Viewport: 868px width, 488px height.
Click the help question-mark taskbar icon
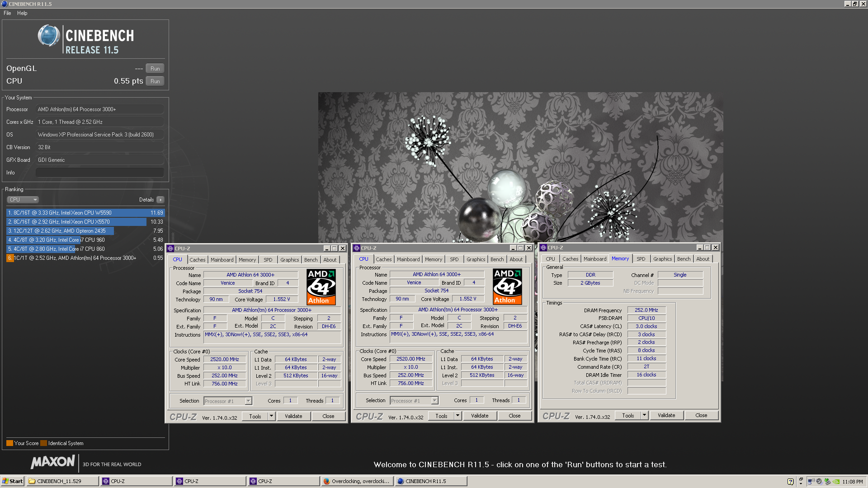pyautogui.click(x=790, y=482)
